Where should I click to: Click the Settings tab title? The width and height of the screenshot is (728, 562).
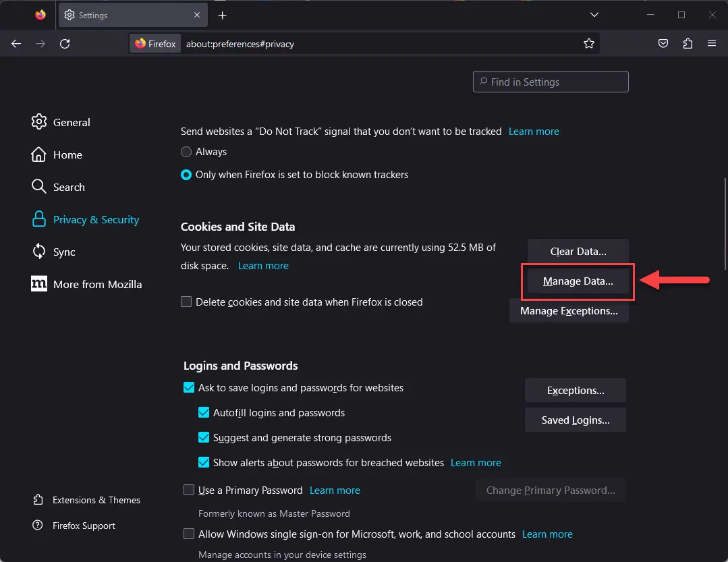93,16
